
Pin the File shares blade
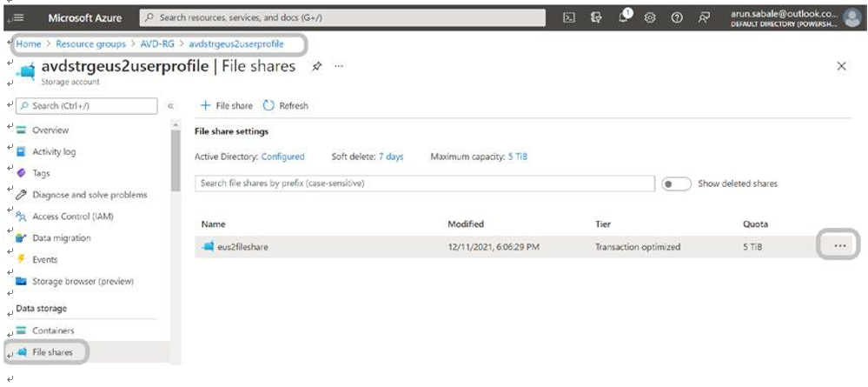[x=316, y=66]
